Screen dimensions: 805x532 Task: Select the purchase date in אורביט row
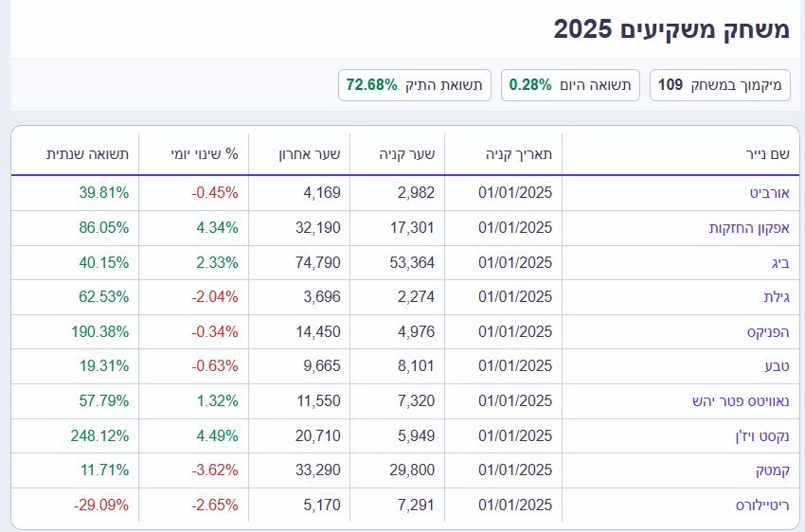(x=515, y=193)
